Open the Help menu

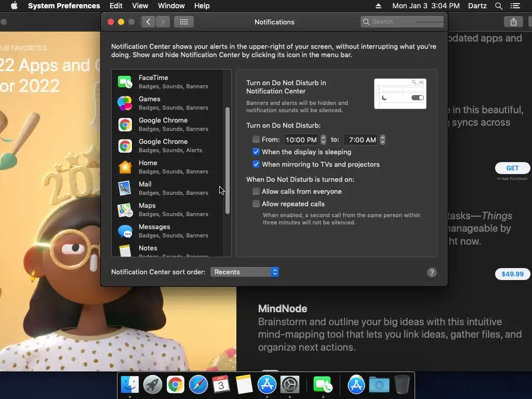pyautogui.click(x=202, y=6)
